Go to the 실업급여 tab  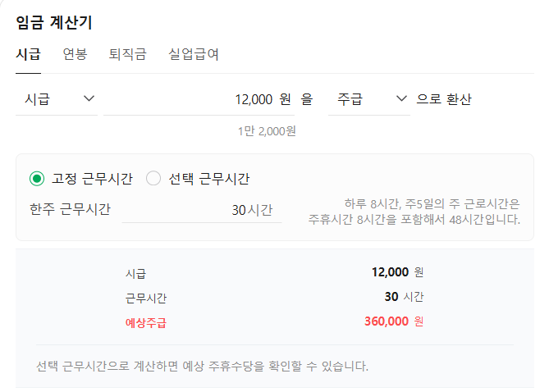click(x=194, y=55)
